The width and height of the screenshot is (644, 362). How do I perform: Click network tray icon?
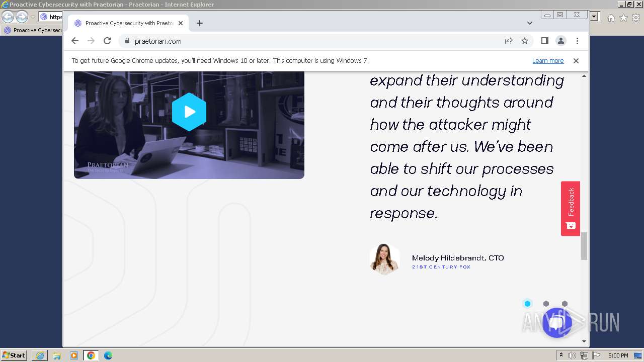584,355
